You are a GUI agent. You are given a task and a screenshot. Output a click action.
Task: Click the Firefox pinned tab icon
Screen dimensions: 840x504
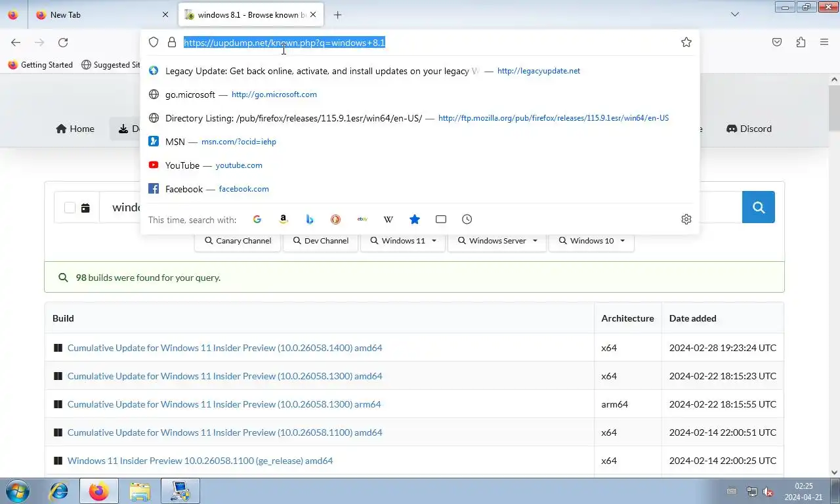[x=13, y=14]
